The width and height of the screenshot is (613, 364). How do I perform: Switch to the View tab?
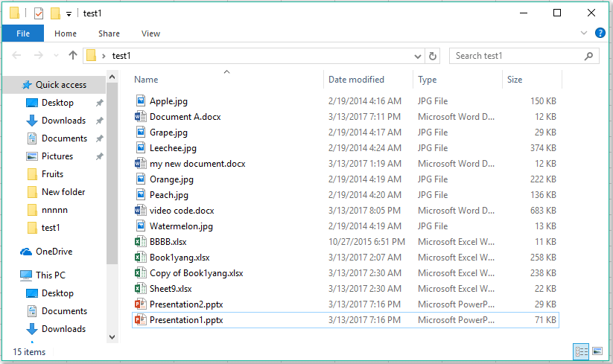(150, 33)
